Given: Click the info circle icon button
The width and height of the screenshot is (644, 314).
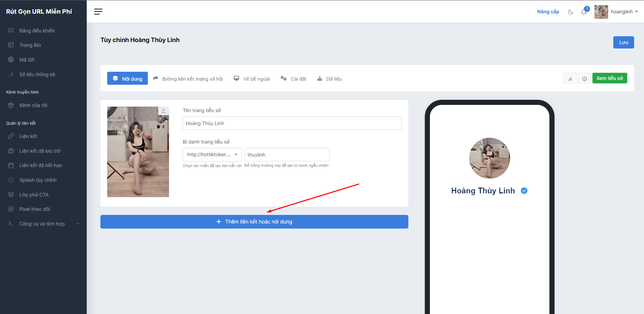Looking at the screenshot, I should tap(585, 79).
